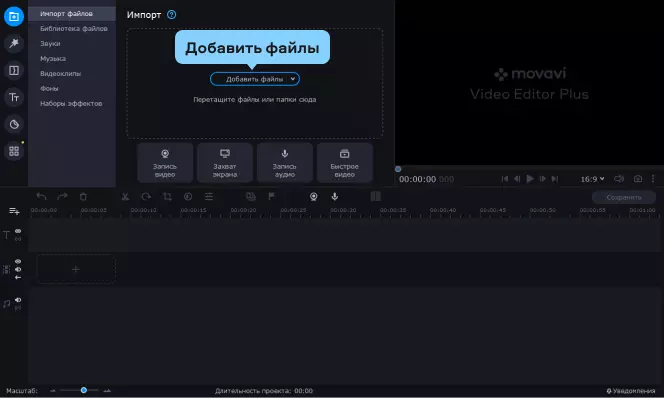The width and height of the screenshot is (664, 398).
Task: Start Запись аудио recording
Action: point(285,163)
